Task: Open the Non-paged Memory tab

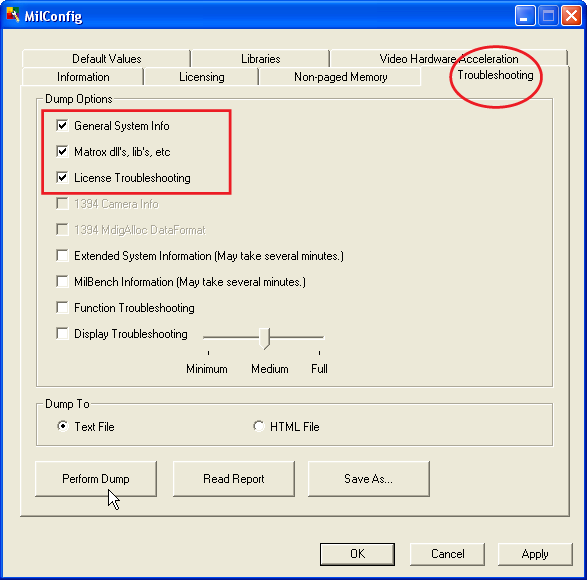Action: tap(340, 77)
